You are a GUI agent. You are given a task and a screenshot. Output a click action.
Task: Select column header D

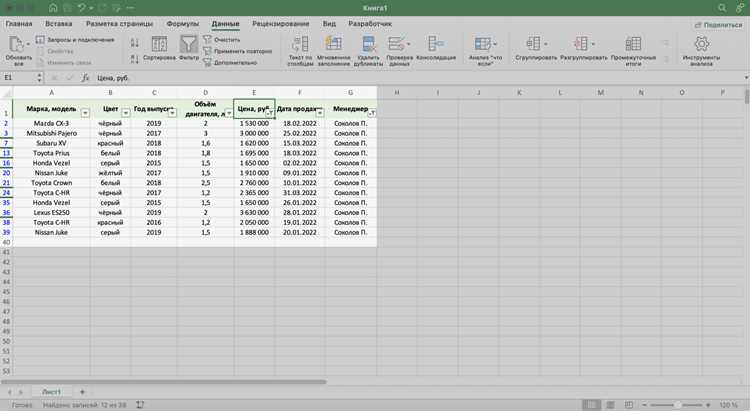(x=205, y=92)
